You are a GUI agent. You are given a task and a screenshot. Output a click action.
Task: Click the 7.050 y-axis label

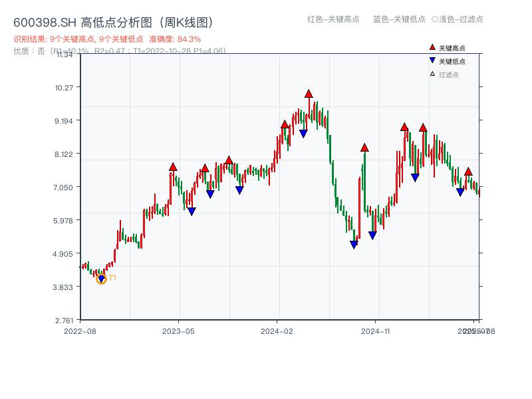pos(63,188)
